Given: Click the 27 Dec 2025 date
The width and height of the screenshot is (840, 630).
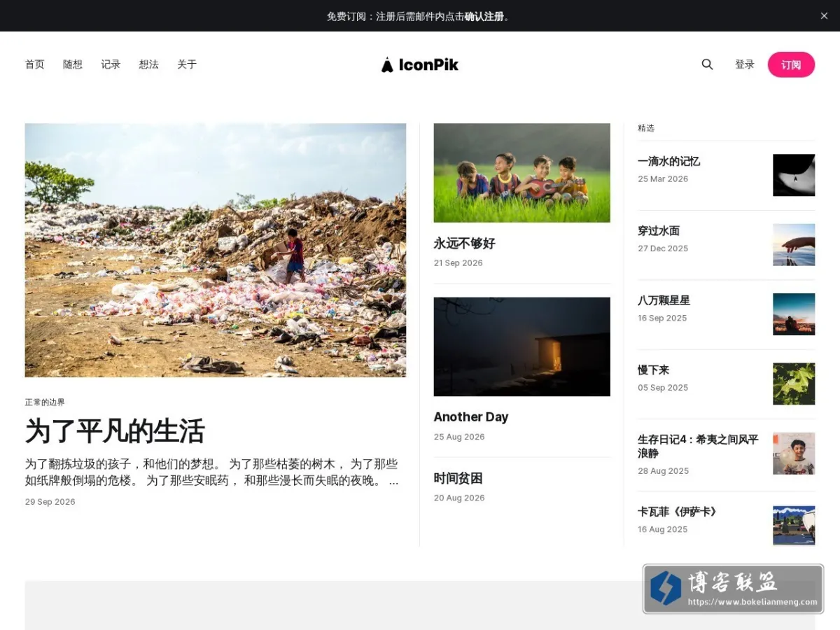Looking at the screenshot, I should pos(663,248).
